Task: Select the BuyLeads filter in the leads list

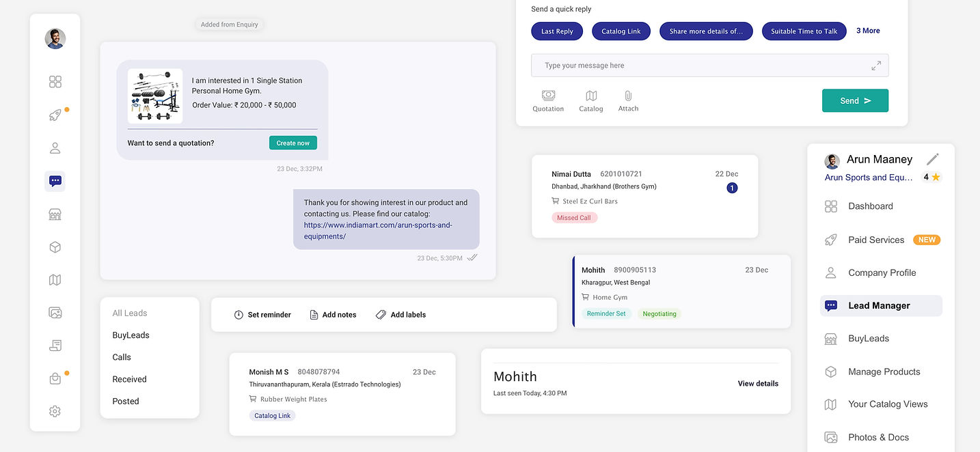Action: [131, 335]
